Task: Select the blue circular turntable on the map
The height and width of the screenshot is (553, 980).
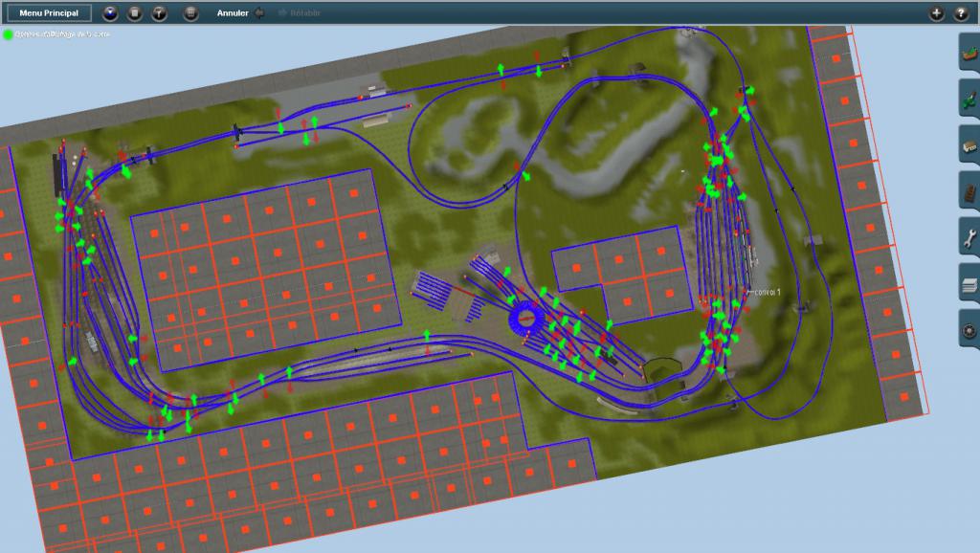Action: pyautogui.click(x=526, y=319)
